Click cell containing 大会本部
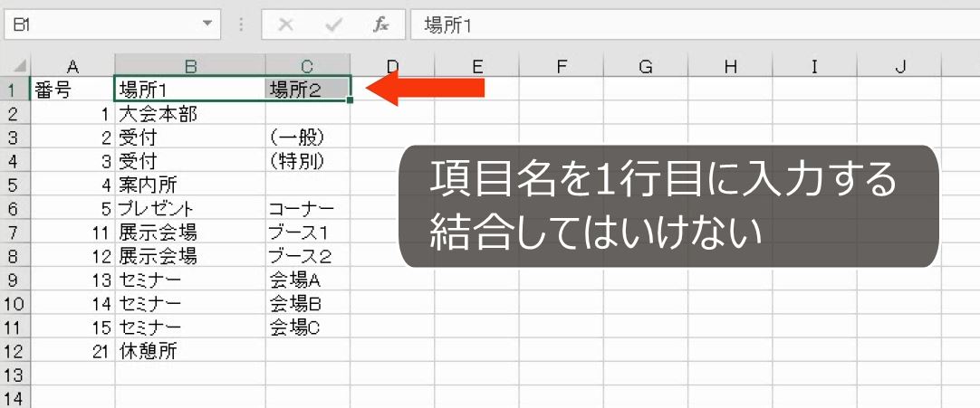The width and height of the screenshot is (980, 408). [190, 113]
